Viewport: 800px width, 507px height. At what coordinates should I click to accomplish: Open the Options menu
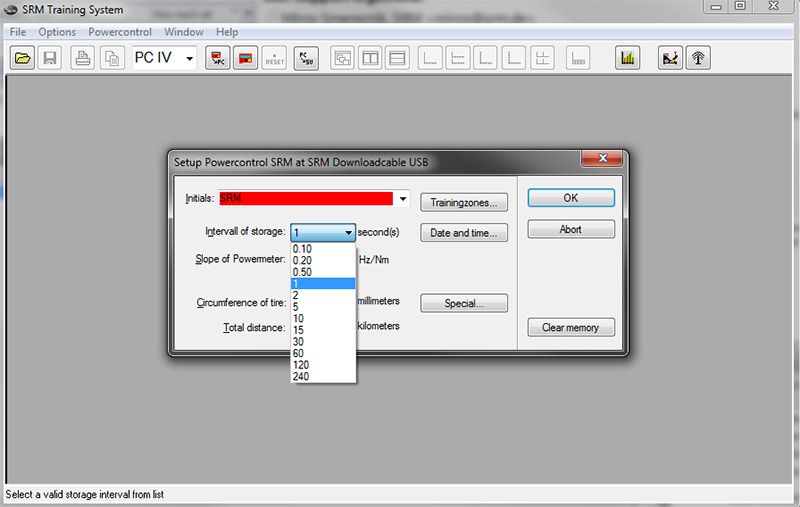[57, 32]
